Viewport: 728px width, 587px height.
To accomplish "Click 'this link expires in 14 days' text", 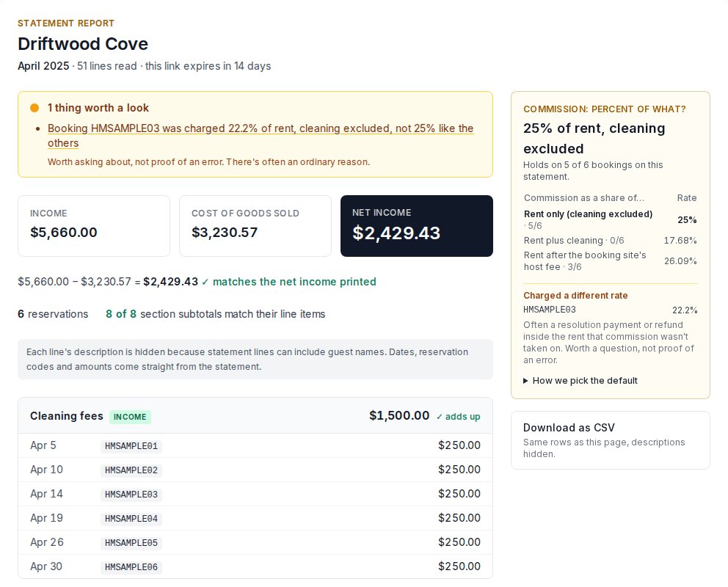I will (x=208, y=66).
